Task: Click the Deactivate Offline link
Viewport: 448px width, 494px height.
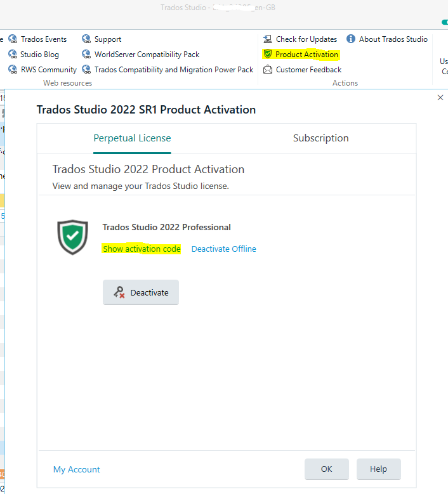Action: 224,249
